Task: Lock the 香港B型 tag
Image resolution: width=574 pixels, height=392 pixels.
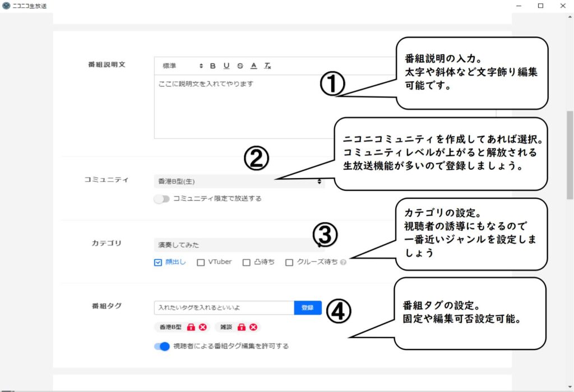Action: (191, 327)
